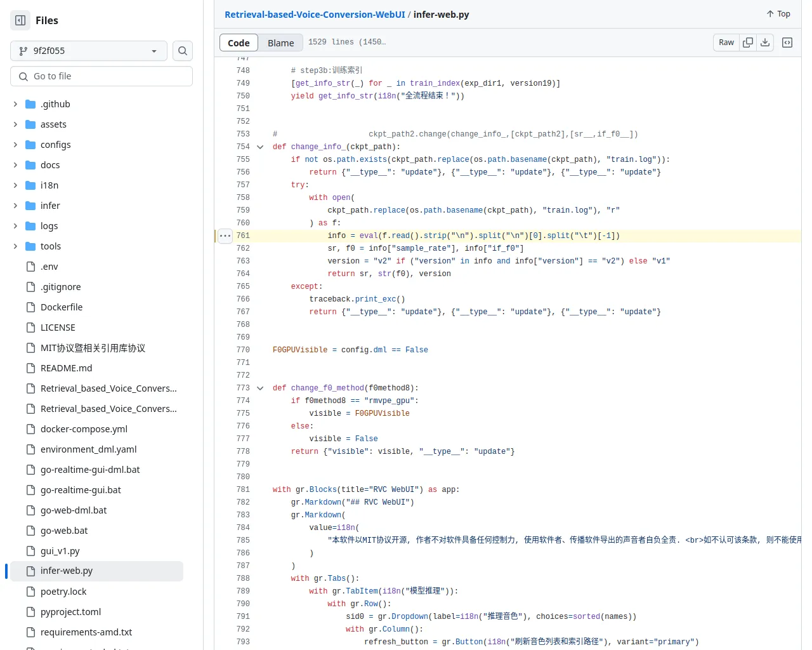Open the docker-compose.yml file icon
This screenshot has width=812, height=650.
30,429
